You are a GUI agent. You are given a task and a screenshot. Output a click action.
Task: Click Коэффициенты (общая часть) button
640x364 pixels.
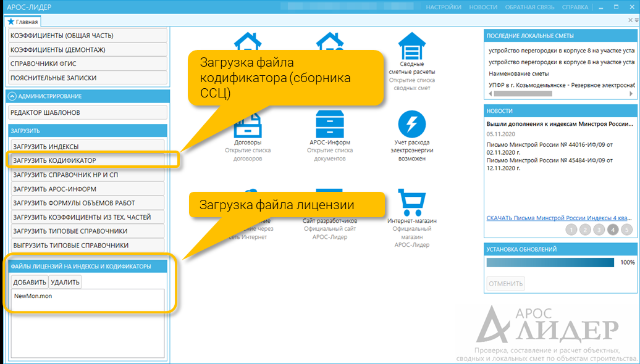point(87,35)
